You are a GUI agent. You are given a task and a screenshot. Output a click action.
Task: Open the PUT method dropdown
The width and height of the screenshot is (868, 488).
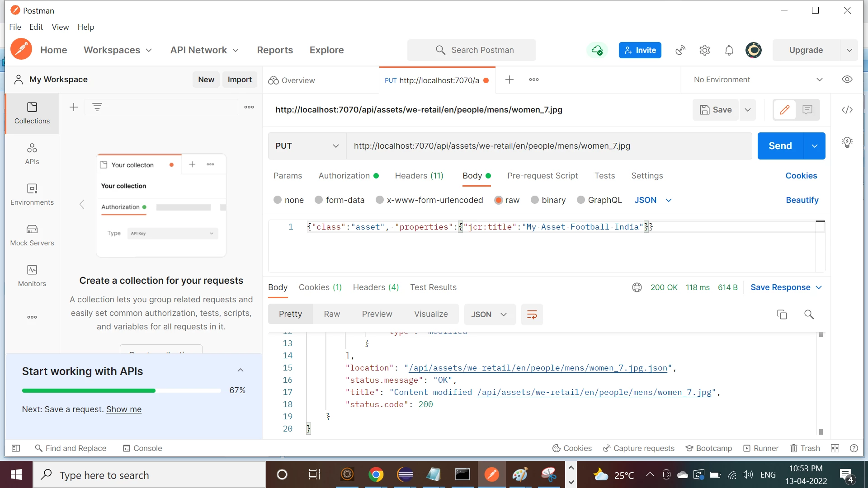307,146
